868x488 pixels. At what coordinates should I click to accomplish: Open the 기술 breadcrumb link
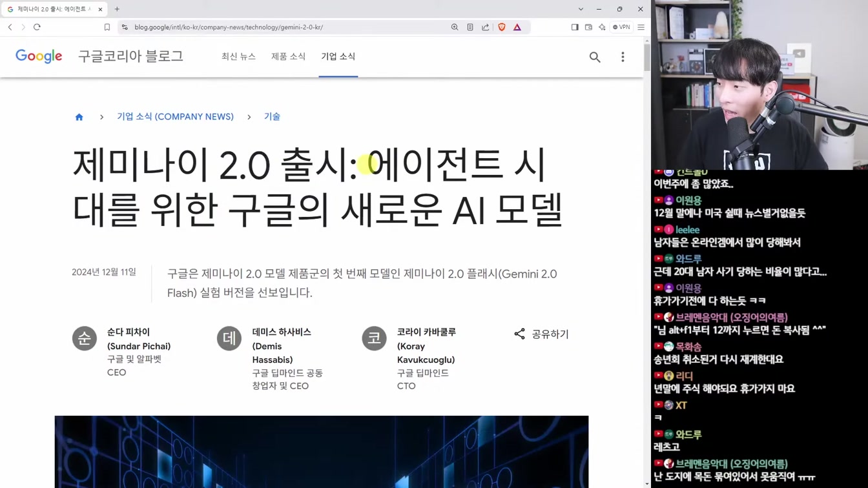(272, 117)
